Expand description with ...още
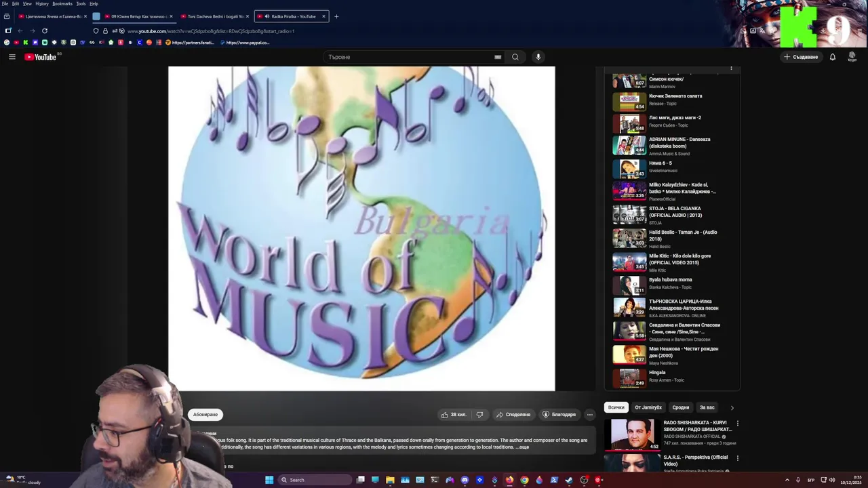The image size is (868, 488). [522, 447]
